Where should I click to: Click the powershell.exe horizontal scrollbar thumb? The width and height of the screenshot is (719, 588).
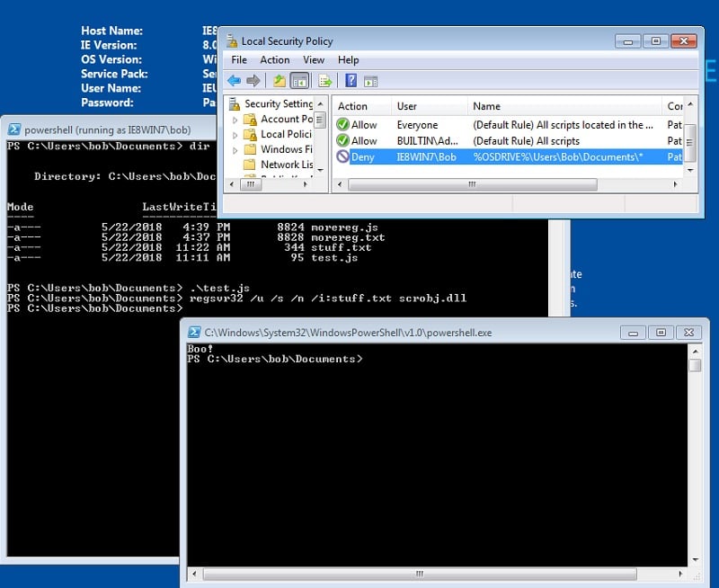point(420,574)
